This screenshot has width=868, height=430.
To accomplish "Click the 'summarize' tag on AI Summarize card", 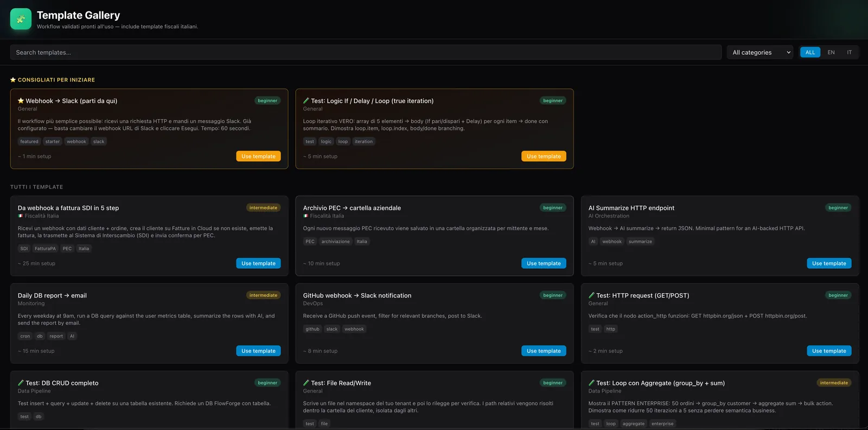I will pyautogui.click(x=640, y=242).
